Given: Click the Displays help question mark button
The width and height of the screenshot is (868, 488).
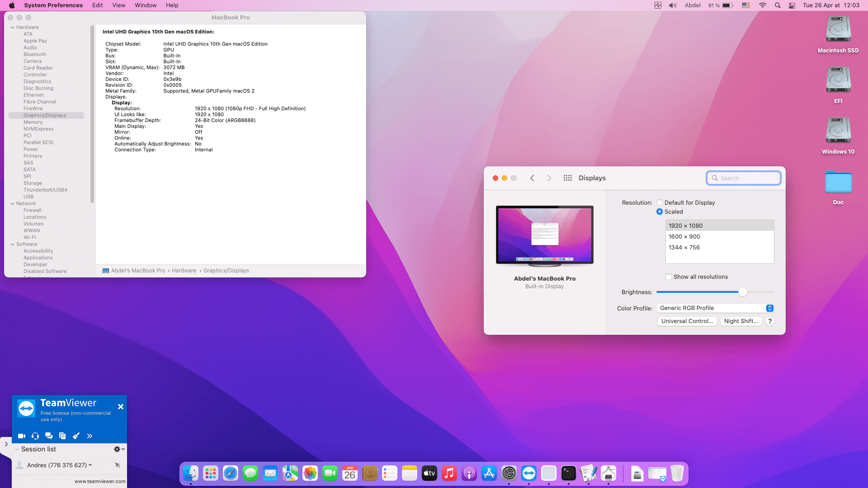Looking at the screenshot, I should [x=770, y=321].
